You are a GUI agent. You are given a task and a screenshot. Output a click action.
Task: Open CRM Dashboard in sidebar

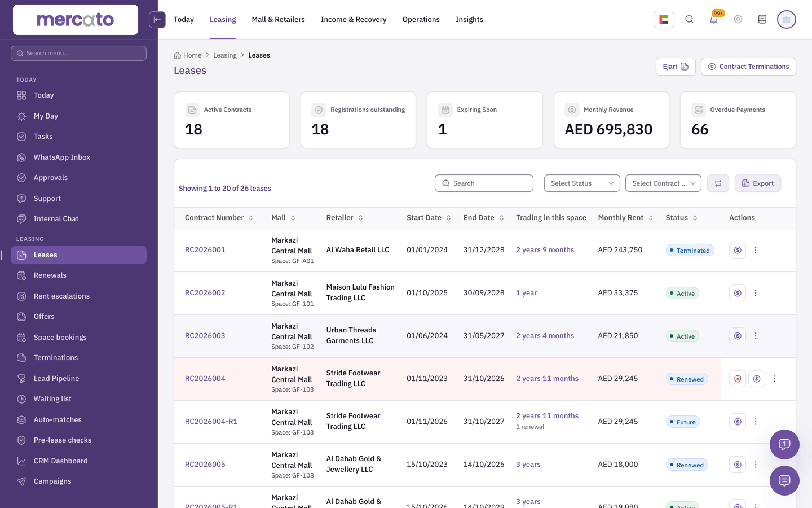pyautogui.click(x=78, y=461)
